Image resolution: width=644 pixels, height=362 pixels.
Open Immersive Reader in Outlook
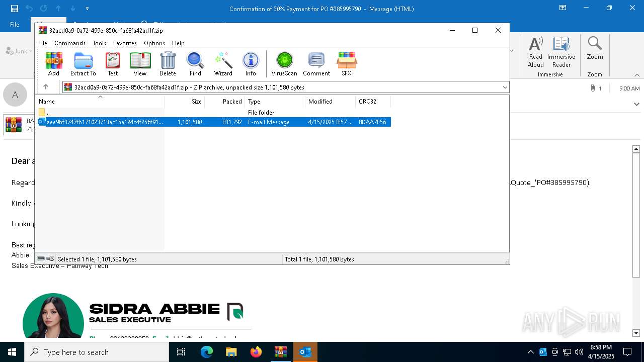point(561,52)
